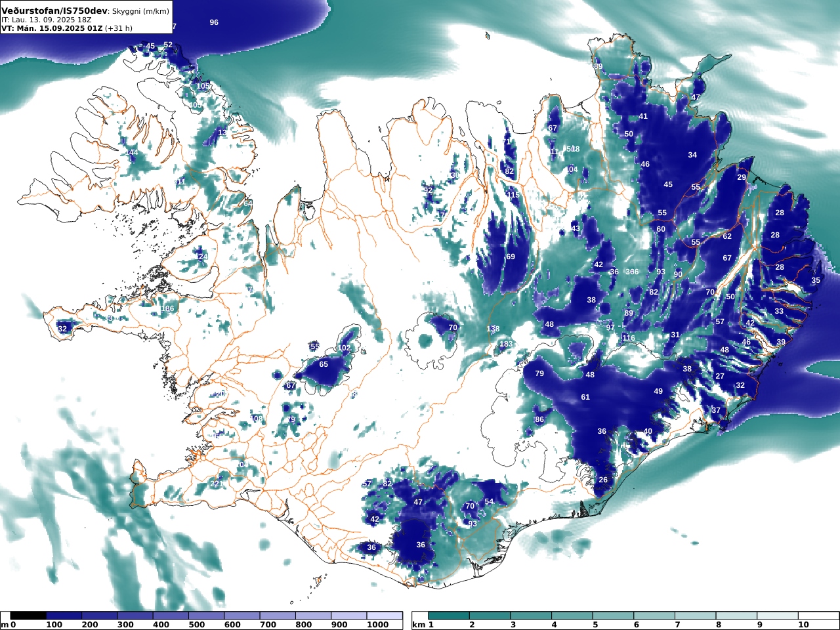The height and width of the screenshot is (630, 840).
Task: Click visibility value 29
Action: tap(742, 177)
